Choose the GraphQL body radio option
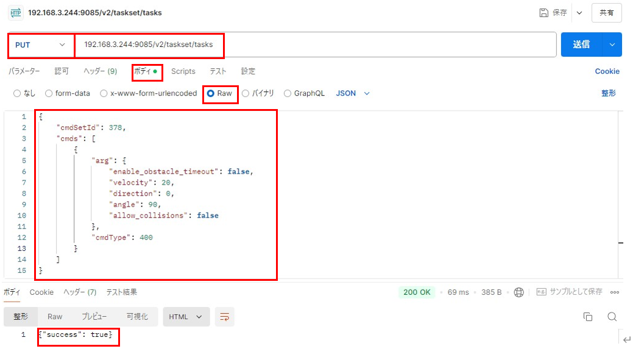The height and width of the screenshot is (357, 644). click(x=288, y=94)
